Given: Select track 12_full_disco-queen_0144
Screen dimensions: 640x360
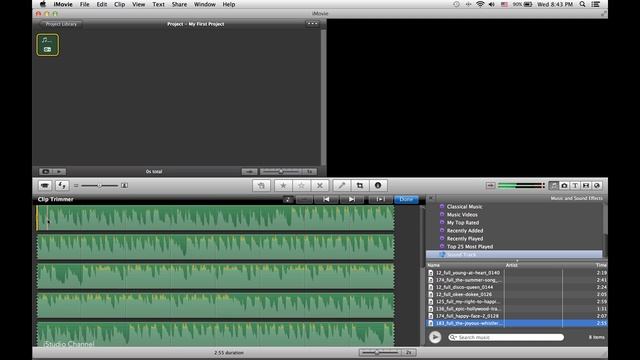Looking at the screenshot, I should click(x=517, y=287).
